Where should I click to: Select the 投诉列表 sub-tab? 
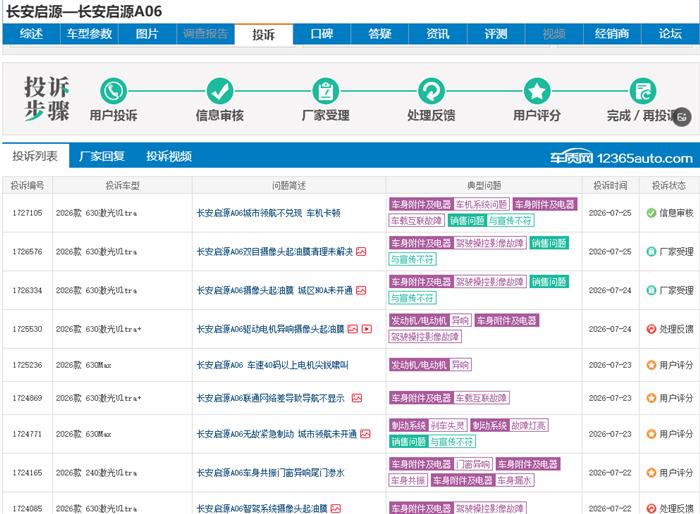pyautogui.click(x=35, y=156)
